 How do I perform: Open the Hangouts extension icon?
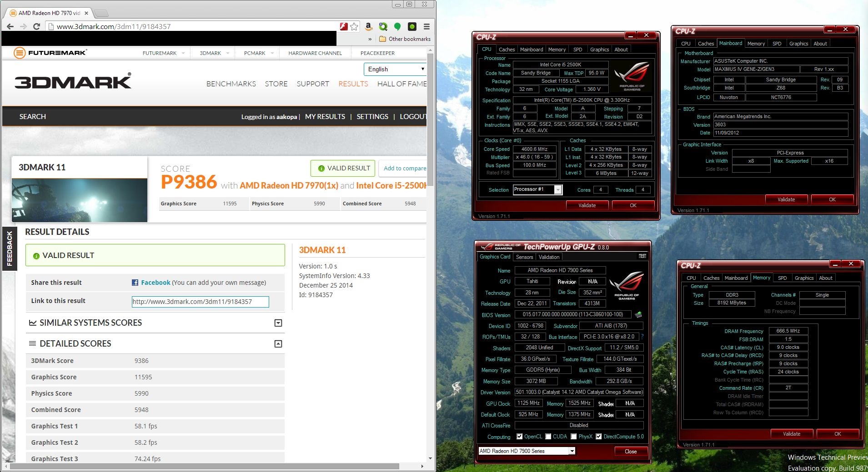pyautogui.click(x=397, y=26)
